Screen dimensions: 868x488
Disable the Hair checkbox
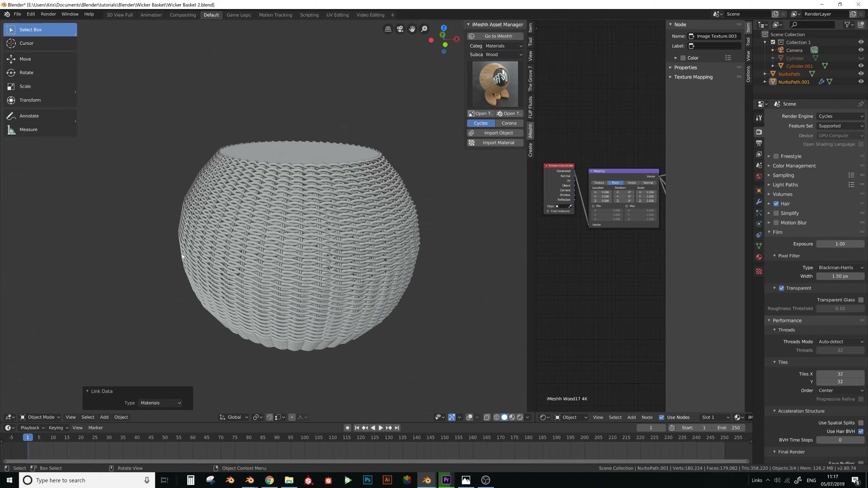[x=776, y=204]
